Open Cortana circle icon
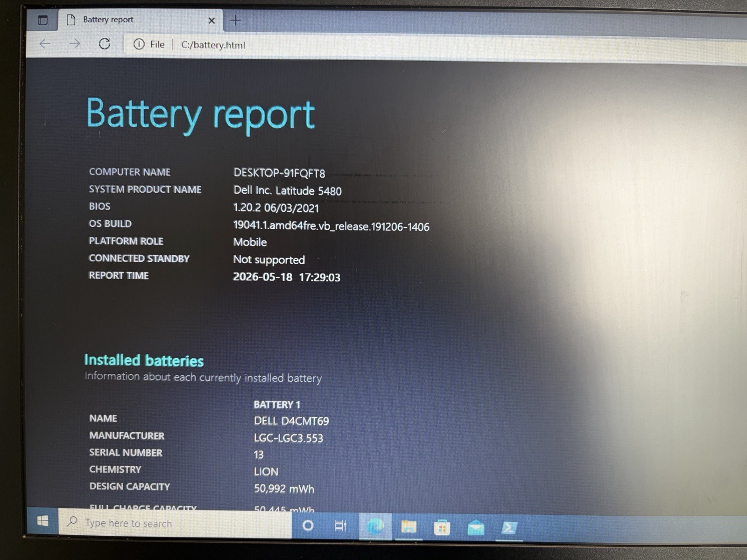This screenshot has height=560, width=747. click(308, 525)
